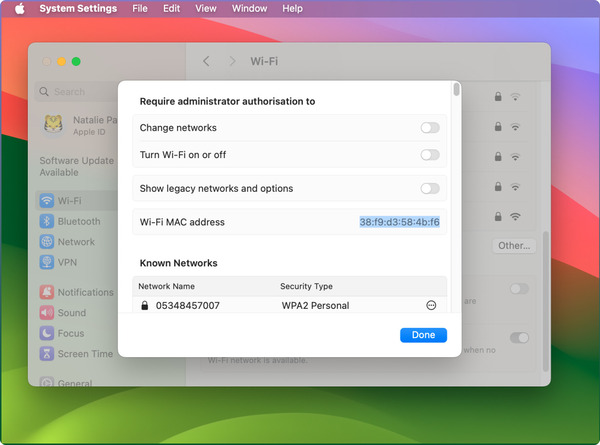The height and width of the screenshot is (445, 600).
Task: Select Wi-Fi icon in sidebar
Action: pos(47,200)
